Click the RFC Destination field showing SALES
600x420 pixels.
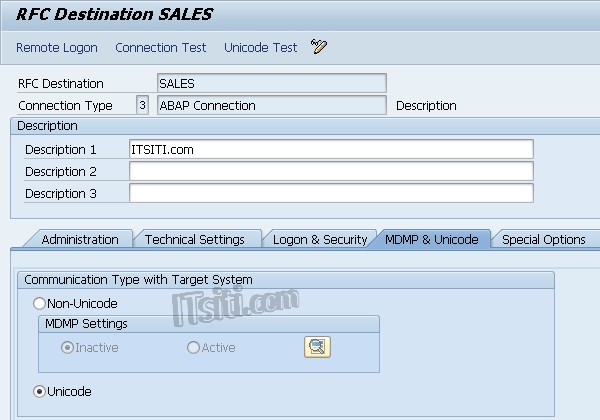[271, 84]
